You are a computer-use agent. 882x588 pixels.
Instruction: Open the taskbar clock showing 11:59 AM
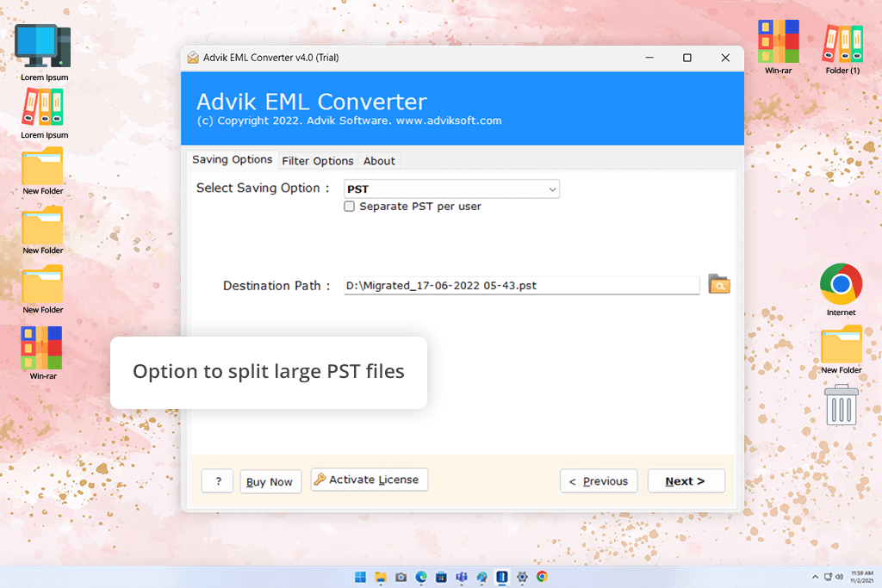[x=861, y=577]
